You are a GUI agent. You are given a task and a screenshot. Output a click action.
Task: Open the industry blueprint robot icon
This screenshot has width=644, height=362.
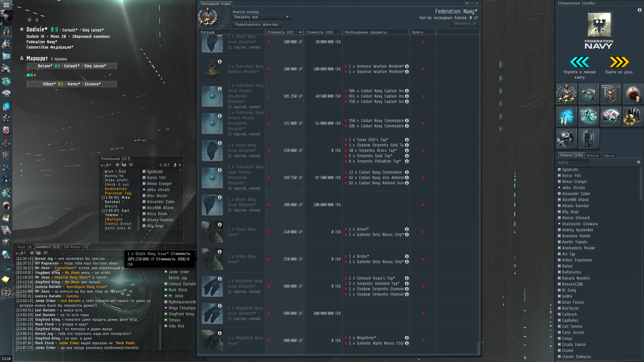[588, 116]
